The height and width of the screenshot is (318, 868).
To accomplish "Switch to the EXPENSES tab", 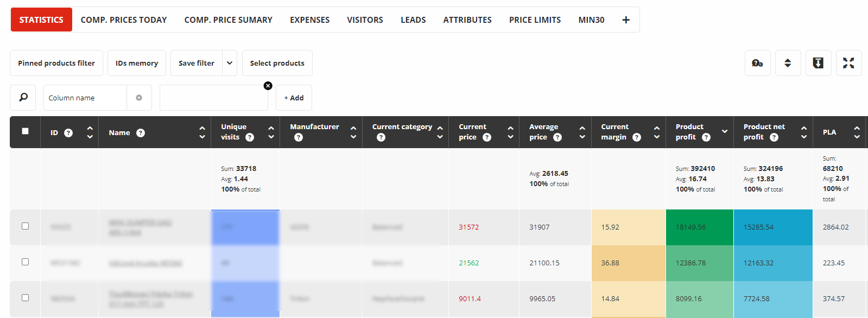I will coord(309,20).
